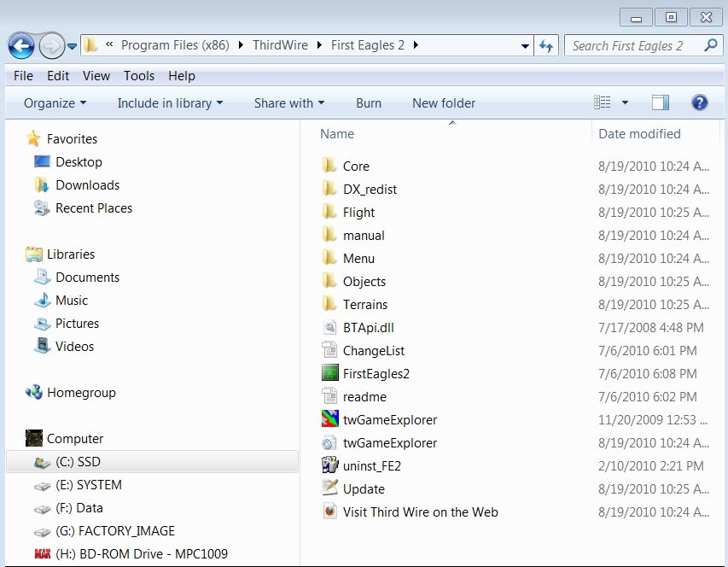Select the Objects folder icon
This screenshot has height=567, width=728.
[x=329, y=280]
